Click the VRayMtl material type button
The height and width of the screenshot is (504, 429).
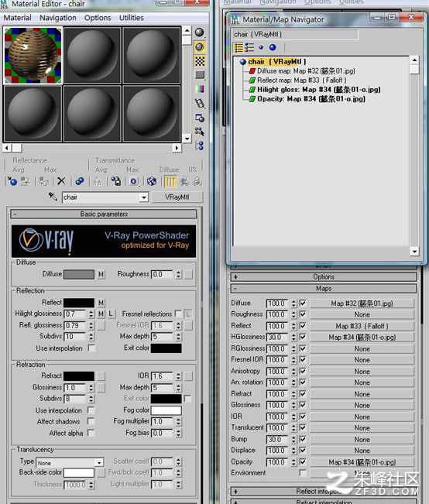click(x=177, y=197)
